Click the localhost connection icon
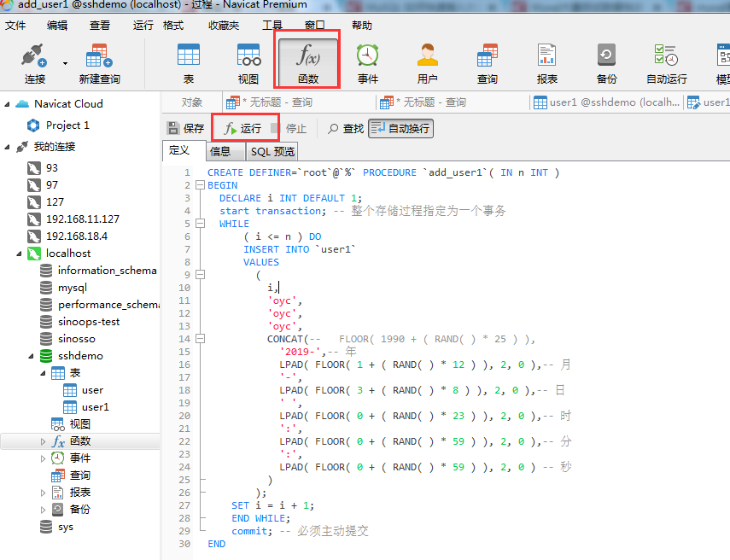 33,254
